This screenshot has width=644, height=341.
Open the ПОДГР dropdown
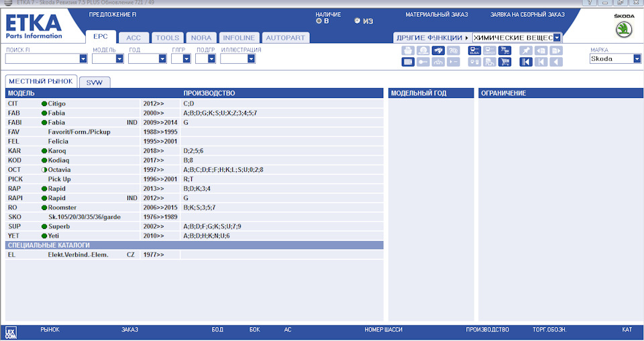coord(211,59)
